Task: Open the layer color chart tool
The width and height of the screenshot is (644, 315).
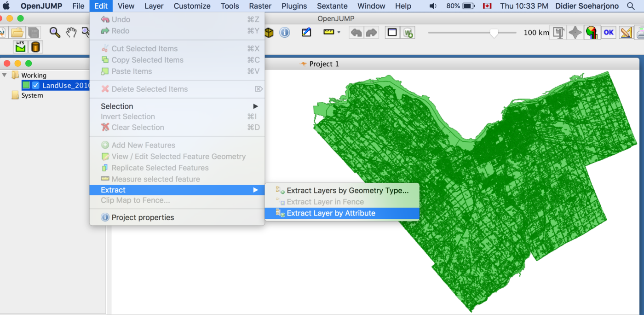Action: [592, 32]
